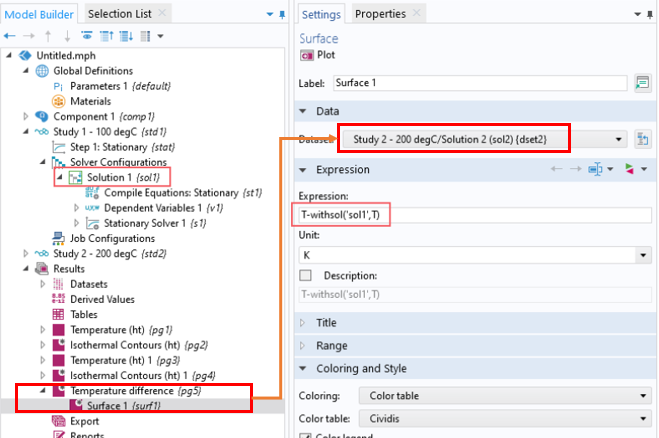This screenshot has height=438, width=659.
Task: Expand the Range section
Action: (x=332, y=346)
